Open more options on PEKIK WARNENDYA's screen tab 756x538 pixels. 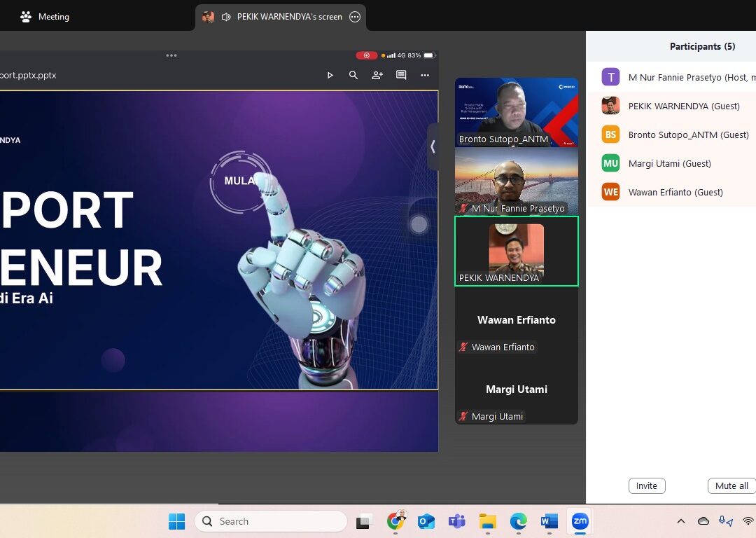pyautogui.click(x=355, y=17)
